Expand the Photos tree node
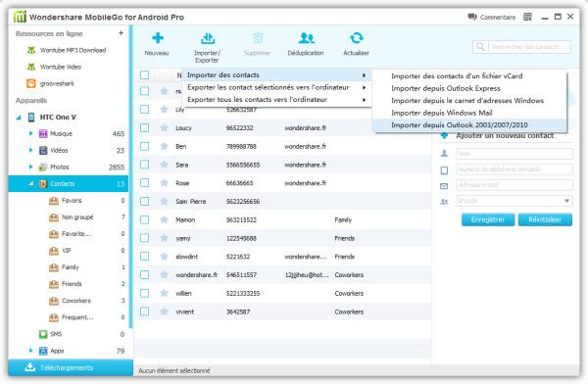Image resolution: width=588 pixels, height=384 pixels. pyautogui.click(x=30, y=167)
